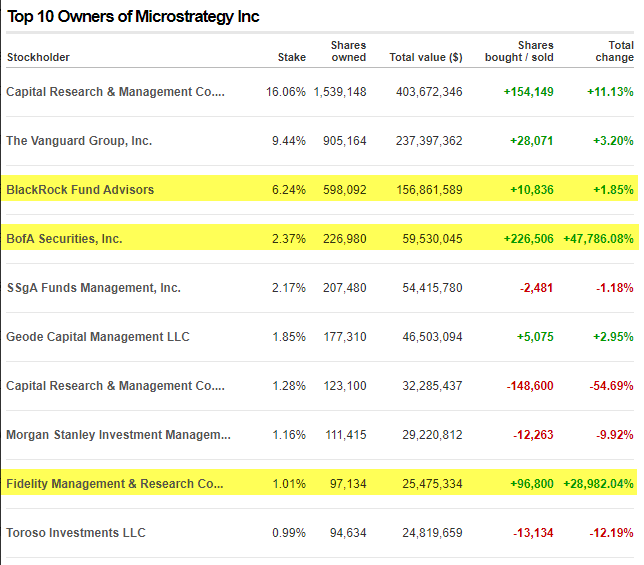Viewport: 644px width, 565px height.
Task: Click the +5,075 shares bought value
Action: pos(535,337)
